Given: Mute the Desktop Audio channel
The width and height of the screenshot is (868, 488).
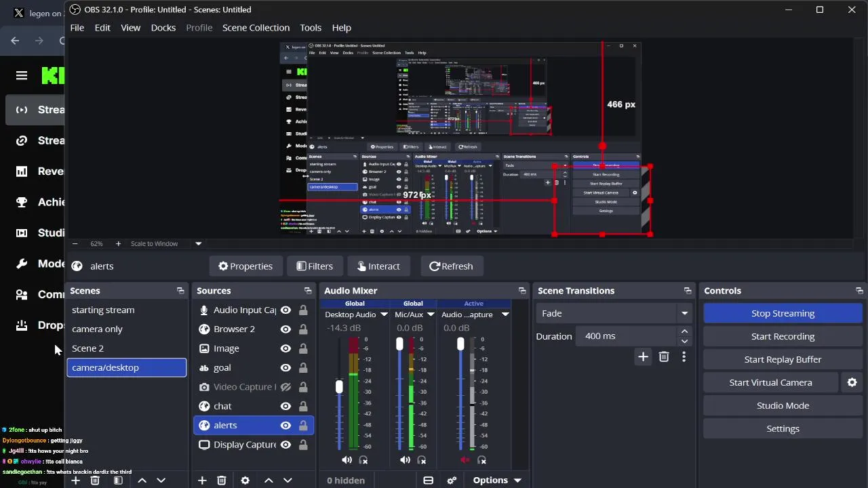Looking at the screenshot, I should 347,460.
